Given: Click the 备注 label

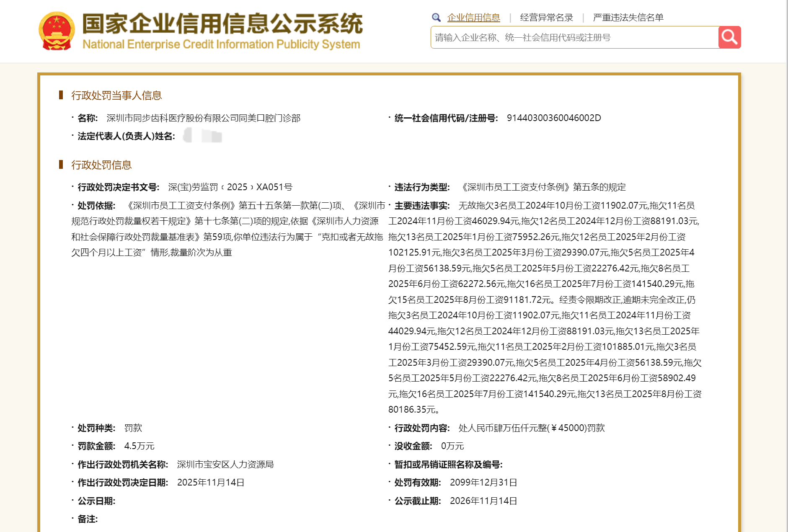Looking at the screenshot, I should coord(88,519).
